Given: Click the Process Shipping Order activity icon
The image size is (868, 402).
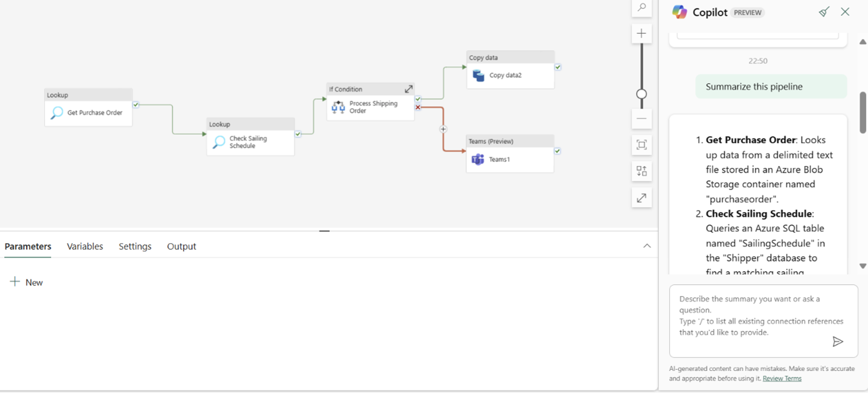Looking at the screenshot, I should tap(338, 106).
